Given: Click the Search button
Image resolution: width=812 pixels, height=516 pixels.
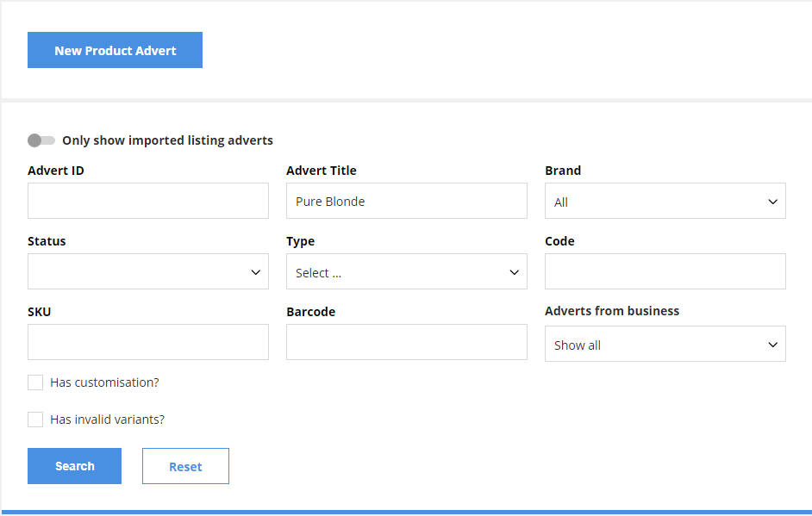Looking at the screenshot, I should [75, 466].
